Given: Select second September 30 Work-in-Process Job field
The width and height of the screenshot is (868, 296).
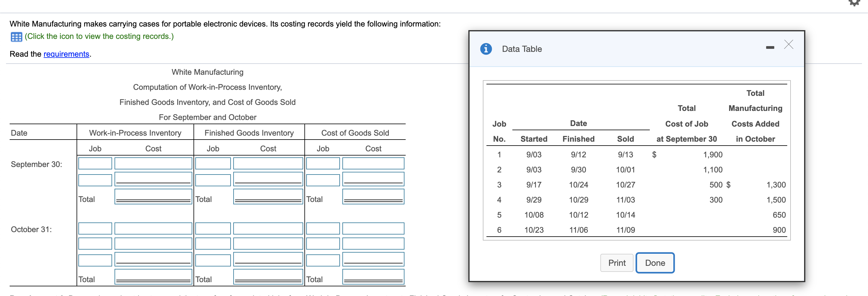Looking at the screenshot, I should click(x=95, y=180).
